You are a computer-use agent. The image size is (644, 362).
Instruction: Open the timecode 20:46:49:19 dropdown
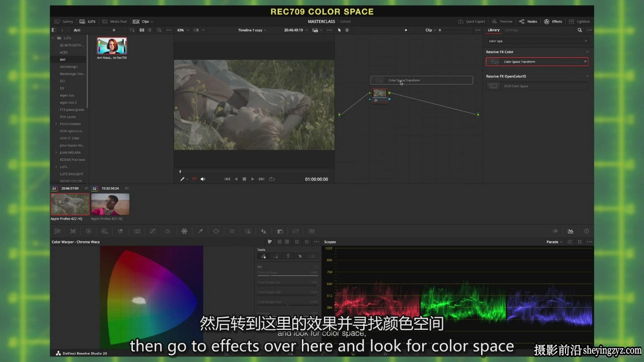tap(295, 30)
